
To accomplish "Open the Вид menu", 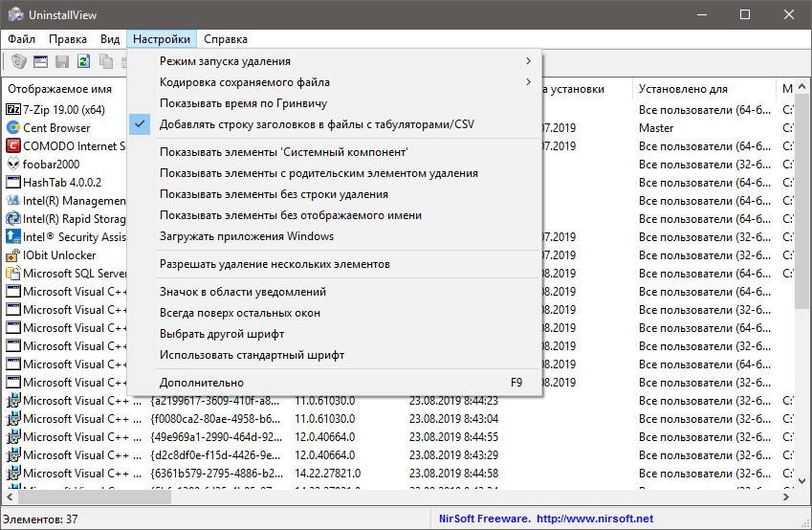I will (x=110, y=39).
